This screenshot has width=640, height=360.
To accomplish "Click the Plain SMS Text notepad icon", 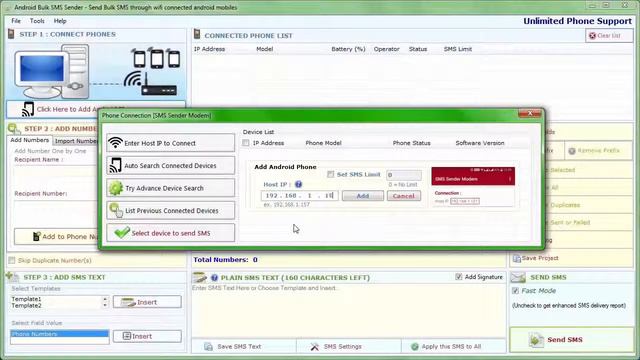I will pyautogui.click(x=200, y=277).
